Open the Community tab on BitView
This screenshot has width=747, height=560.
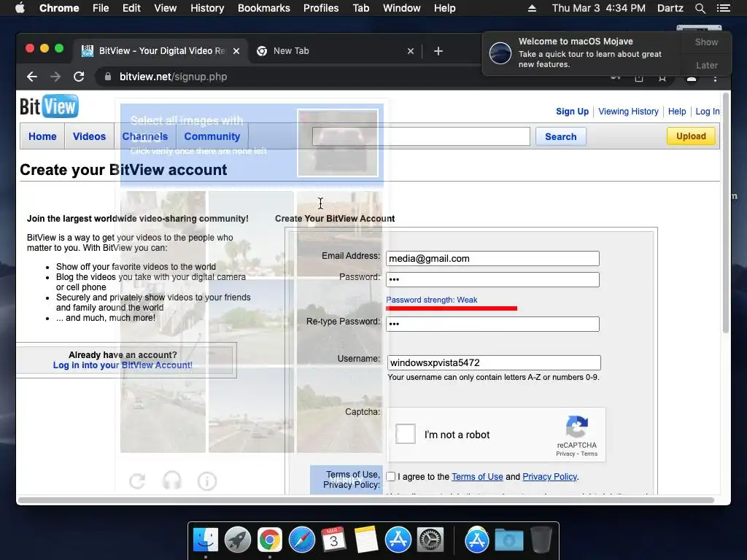point(212,136)
